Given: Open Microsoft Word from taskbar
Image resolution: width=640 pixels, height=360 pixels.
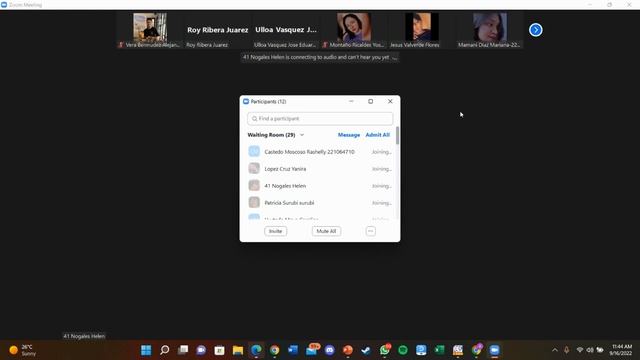Looking at the screenshot, I should 293,350.
